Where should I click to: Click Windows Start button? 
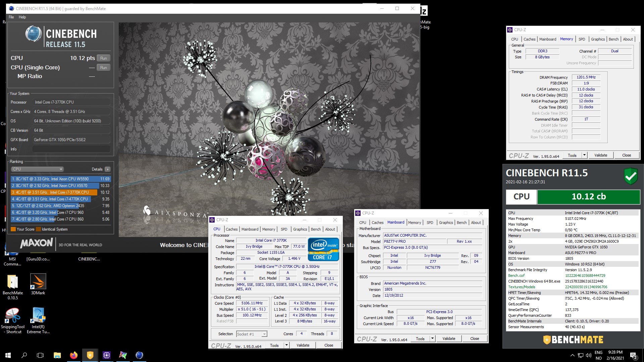click(8, 355)
